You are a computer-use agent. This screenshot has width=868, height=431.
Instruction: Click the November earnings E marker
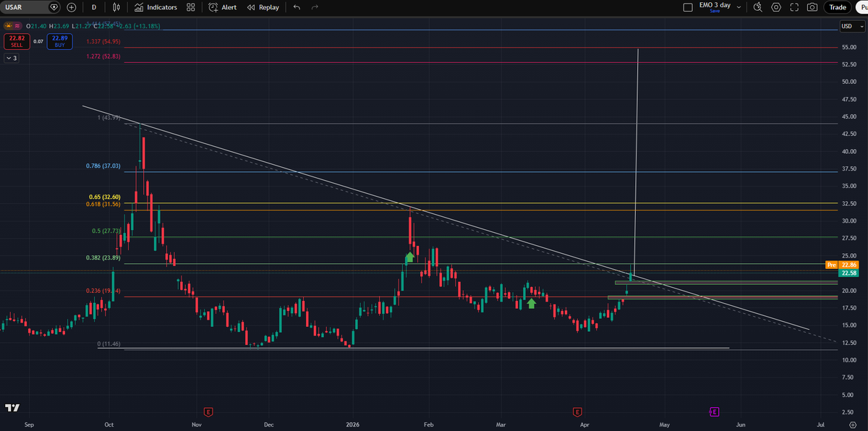(208, 411)
